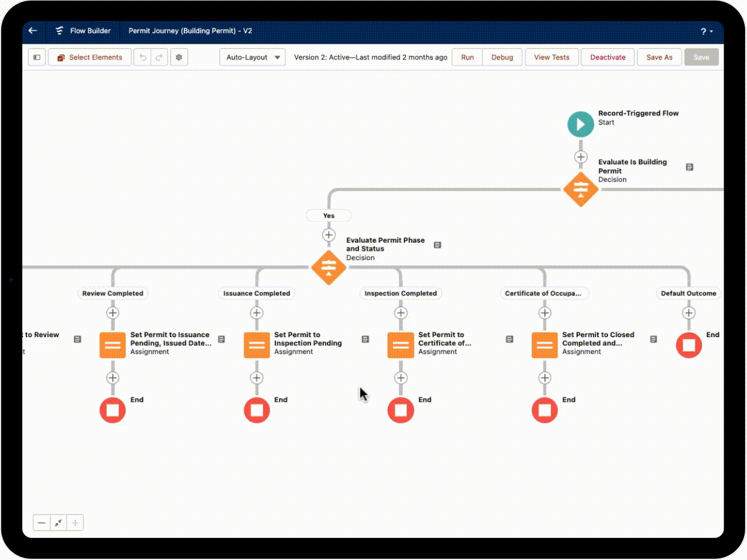
Task: Zoom out the canvas with minus button
Action: (41, 523)
